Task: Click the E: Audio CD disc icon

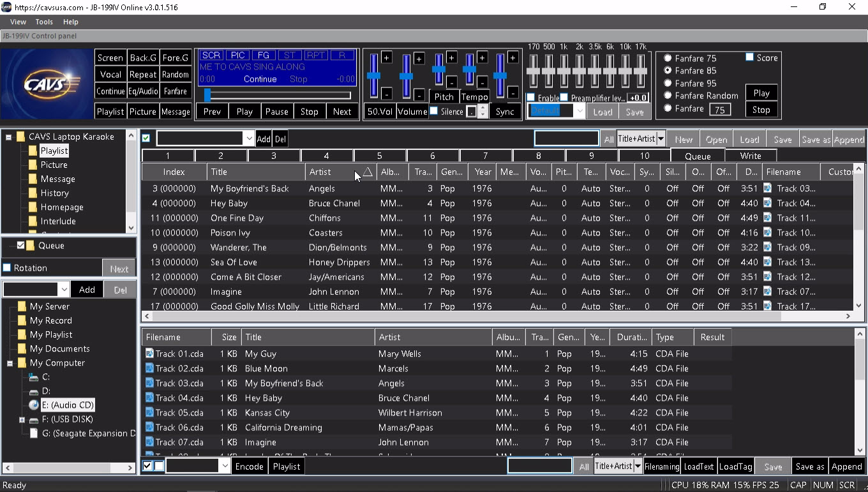Action: pyautogui.click(x=34, y=405)
